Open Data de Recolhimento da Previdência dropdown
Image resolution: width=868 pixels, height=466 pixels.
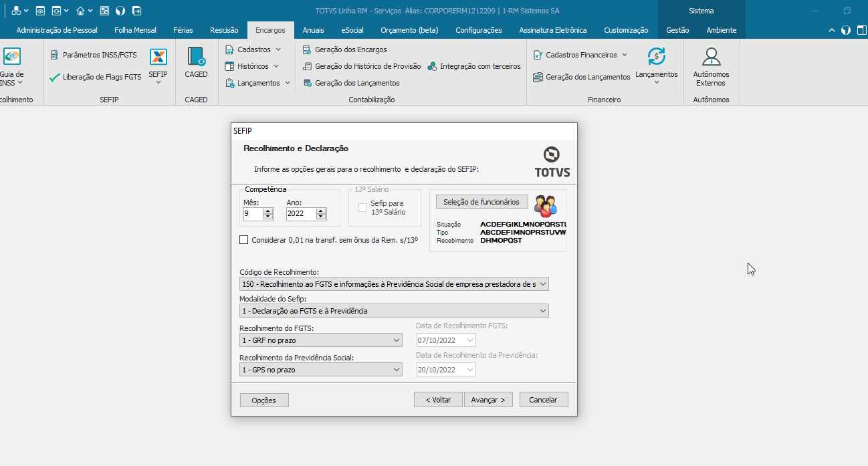[x=470, y=370]
